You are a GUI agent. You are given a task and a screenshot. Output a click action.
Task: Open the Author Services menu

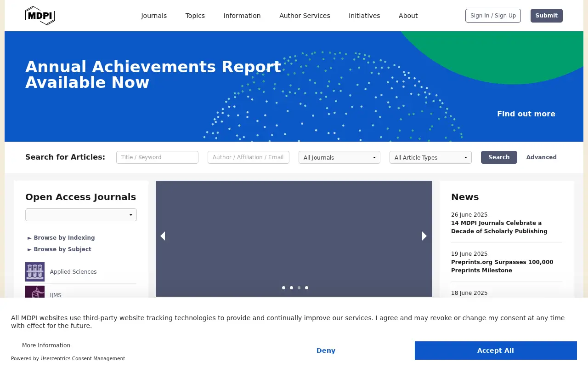[x=305, y=16]
